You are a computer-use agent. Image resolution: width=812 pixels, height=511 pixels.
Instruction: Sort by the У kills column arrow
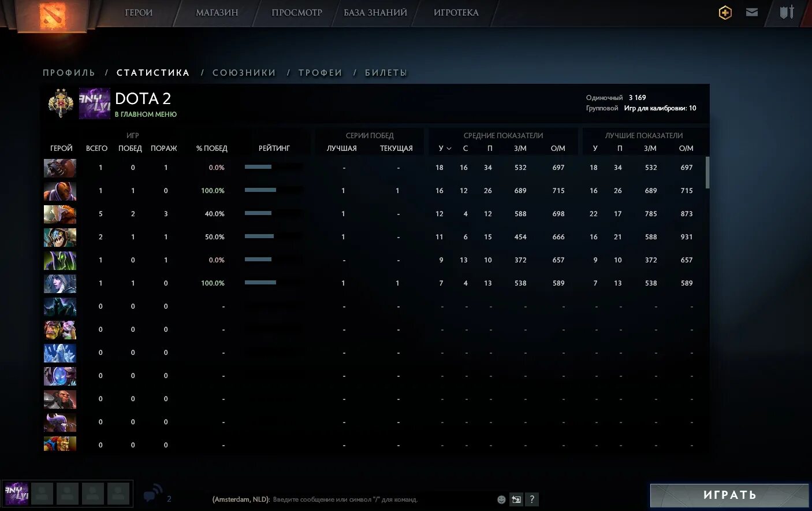(x=449, y=149)
